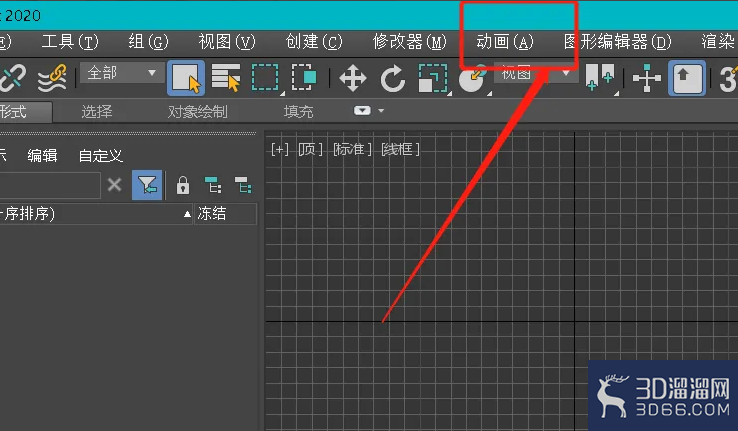738x431 pixels.
Task: Toggle the Scene Explorer filter funnel icon
Action: tap(147, 185)
